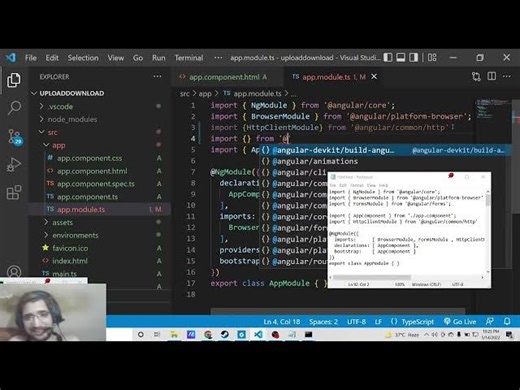
Task: Click src breadcrumb segment
Action: pos(185,94)
